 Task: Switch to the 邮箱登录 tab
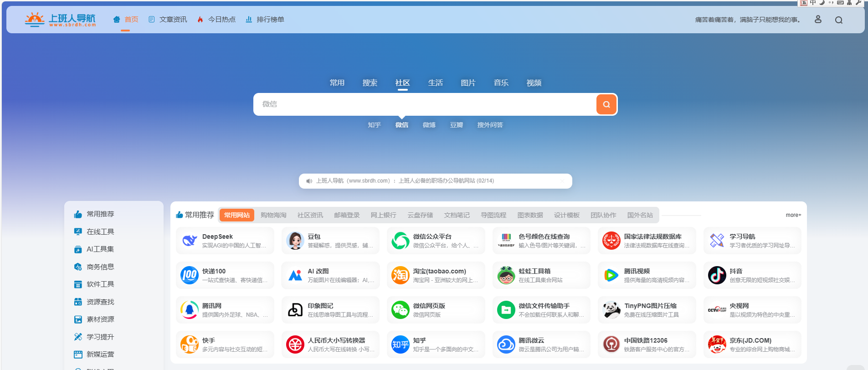coord(347,215)
